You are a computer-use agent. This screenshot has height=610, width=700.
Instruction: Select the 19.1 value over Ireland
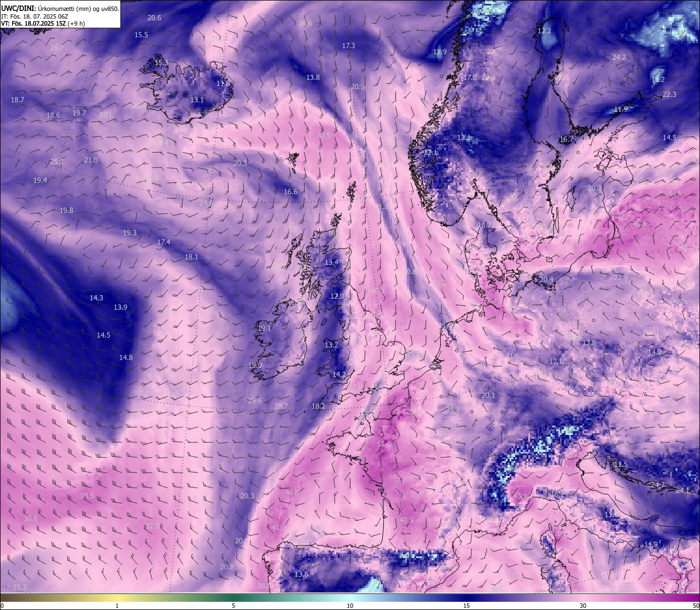(264, 328)
